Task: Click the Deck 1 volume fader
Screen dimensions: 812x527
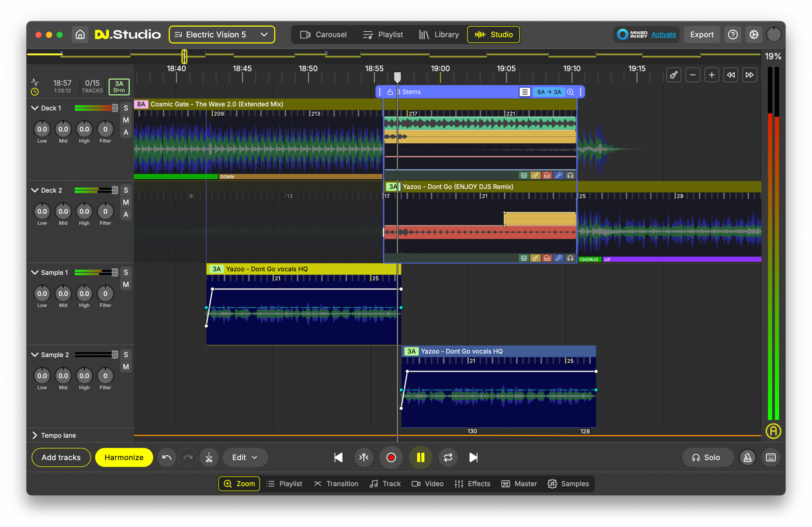Action: pyautogui.click(x=115, y=108)
